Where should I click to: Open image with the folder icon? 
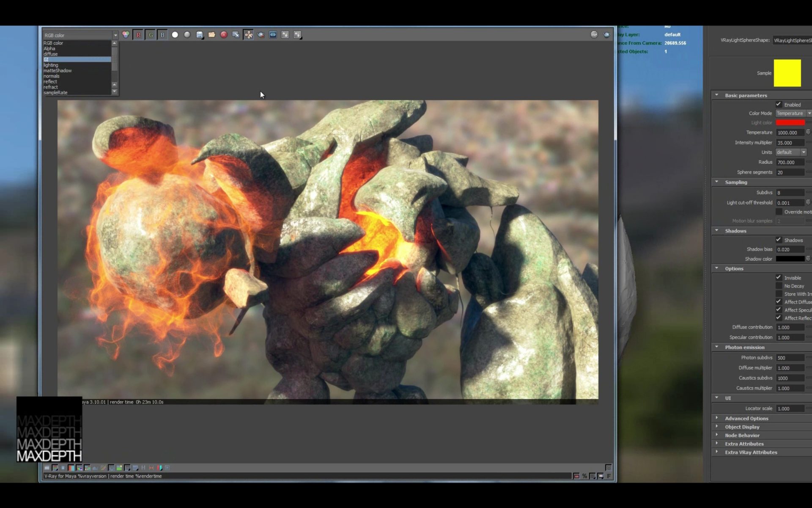pos(212,35)
